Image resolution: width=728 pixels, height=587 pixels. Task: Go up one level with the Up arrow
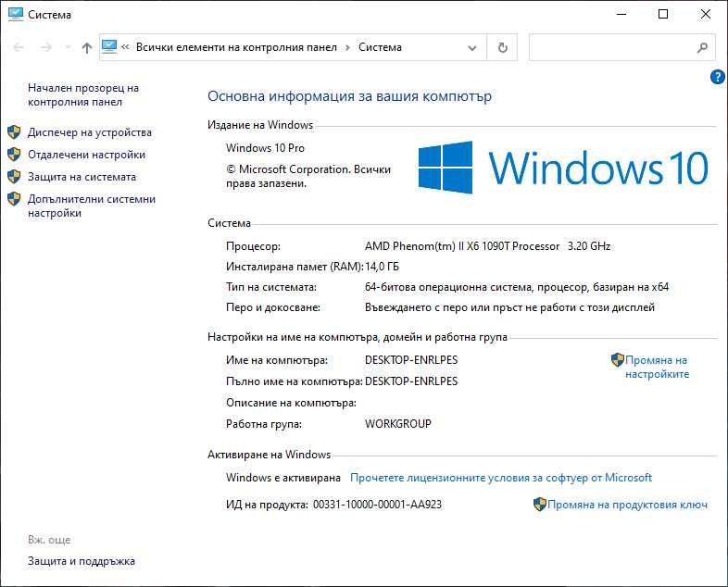coord(87,47)
